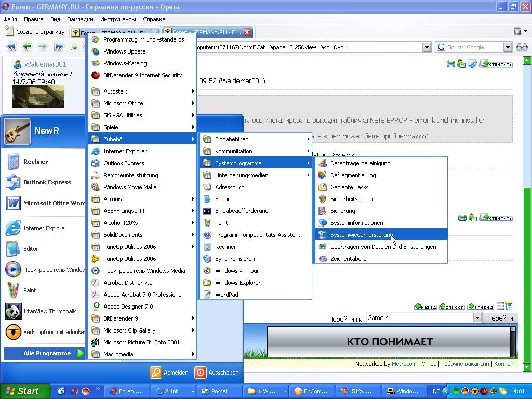532x399 pixels.
Task: Expand Acronis program folder
Action: [x=142, y=199]
